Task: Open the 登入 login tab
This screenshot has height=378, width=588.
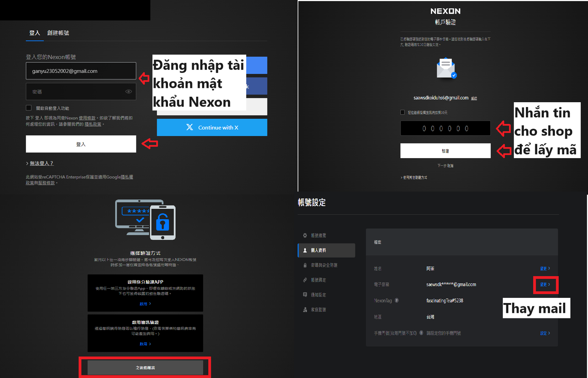Action: click(35, 33)
